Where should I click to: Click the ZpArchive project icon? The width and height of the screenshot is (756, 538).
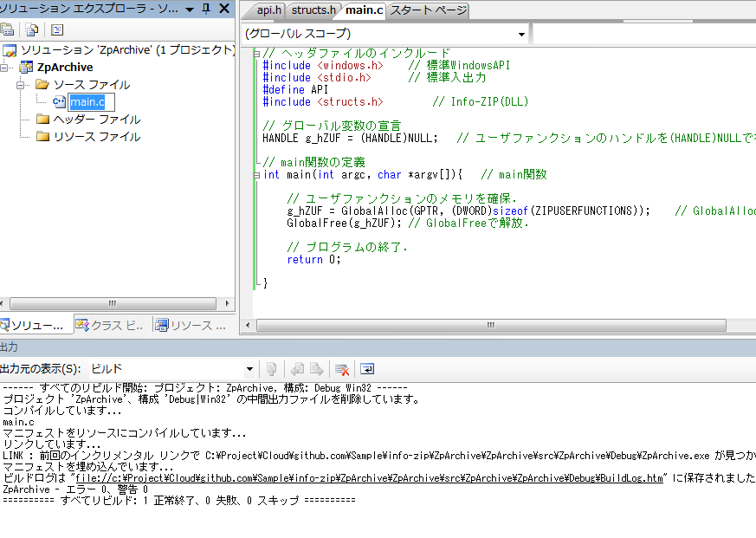pyautogui.click(x=26, y=67)
